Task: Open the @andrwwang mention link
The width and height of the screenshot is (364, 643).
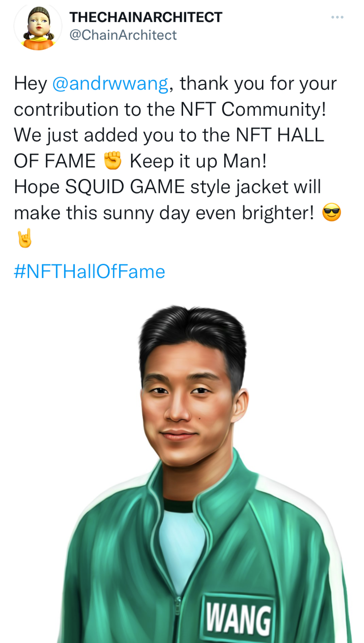Action: tap(110, 84)
